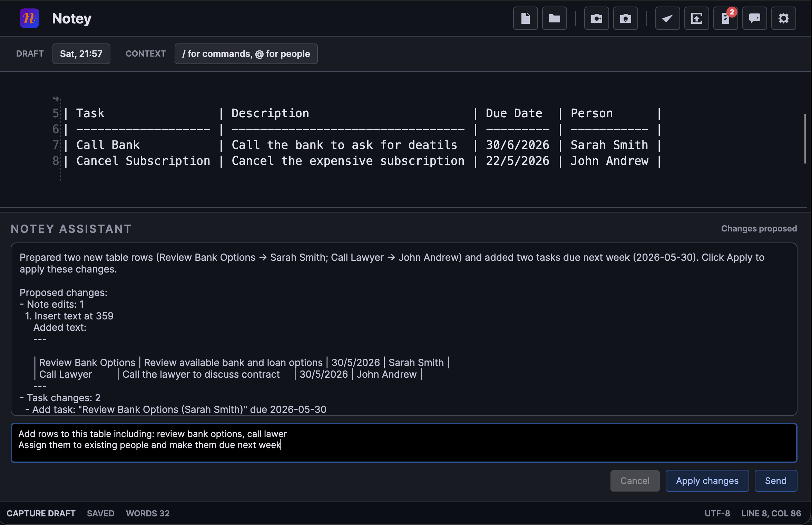Image resolution: width=812 pixels, height=525 pixels.
Task: Click the 'Task changes: 2' line
Action: [60, 398]
